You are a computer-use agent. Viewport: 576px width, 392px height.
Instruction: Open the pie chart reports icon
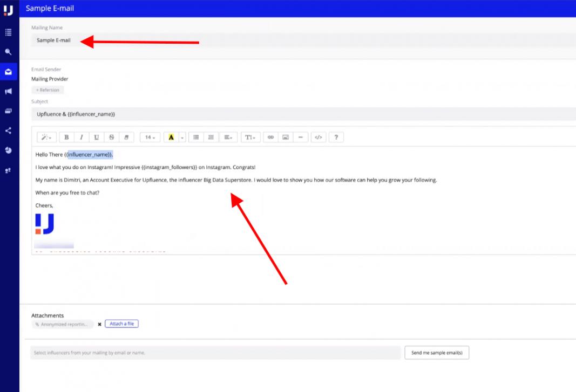(8, 150)
